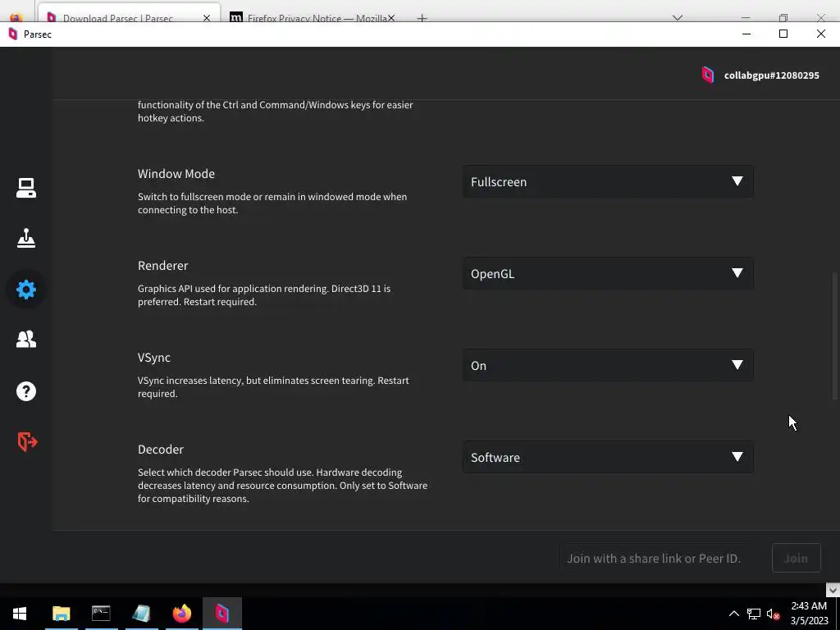Open the VSync On dropdown
This screenshot has height=630, width=840.
[608, 365]
